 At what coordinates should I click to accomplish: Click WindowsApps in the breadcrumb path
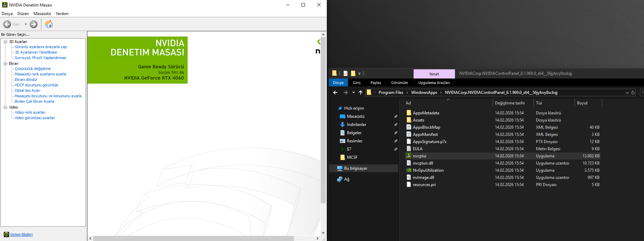[x=424, y=93]
